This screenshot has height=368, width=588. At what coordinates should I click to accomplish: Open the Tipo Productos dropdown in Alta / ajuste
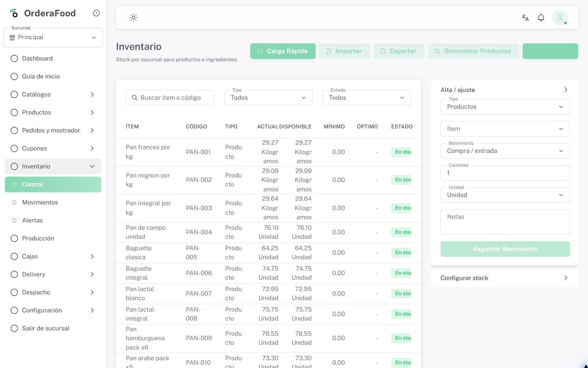click(505, 107)
